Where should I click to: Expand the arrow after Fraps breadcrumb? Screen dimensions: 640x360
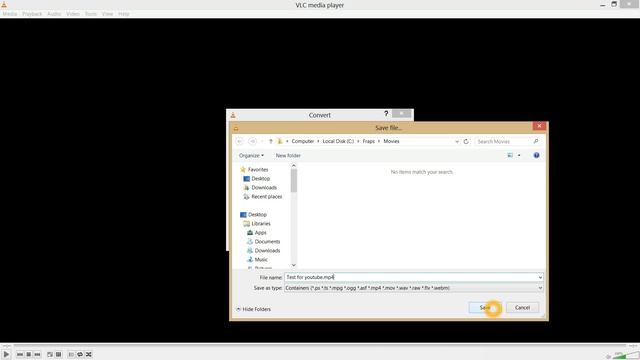379,141
